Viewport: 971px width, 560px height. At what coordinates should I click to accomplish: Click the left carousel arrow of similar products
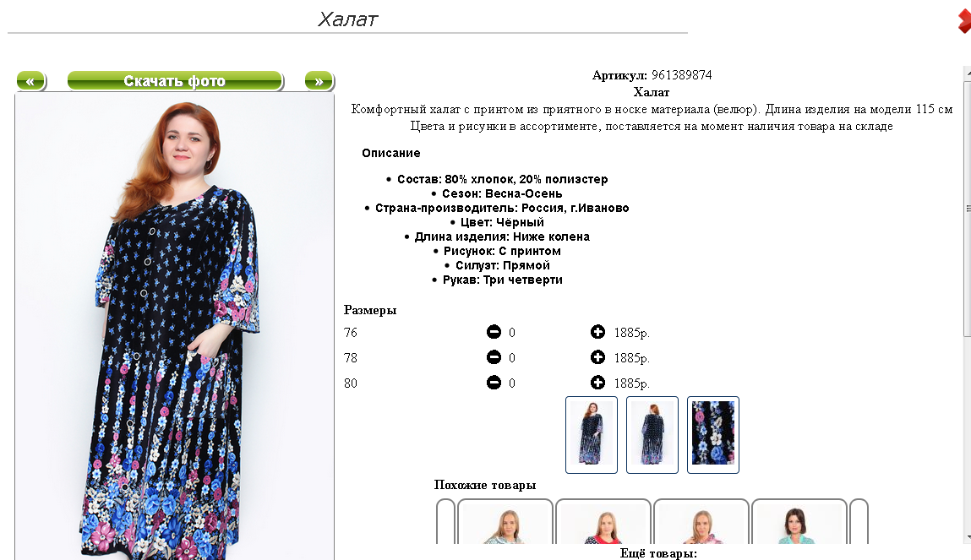coord(446,522)
